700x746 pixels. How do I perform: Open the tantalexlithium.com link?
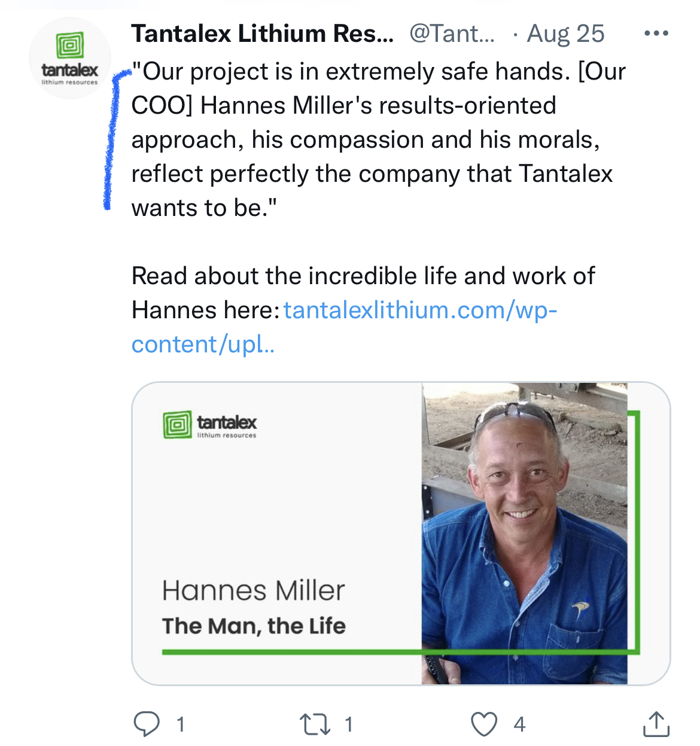pos(420,310)
